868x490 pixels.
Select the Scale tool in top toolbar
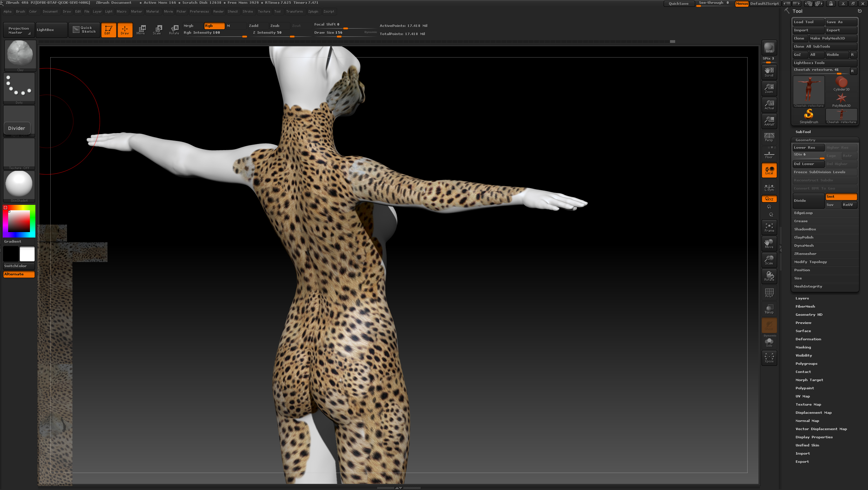pyautogui.click(x=157, y=30)
